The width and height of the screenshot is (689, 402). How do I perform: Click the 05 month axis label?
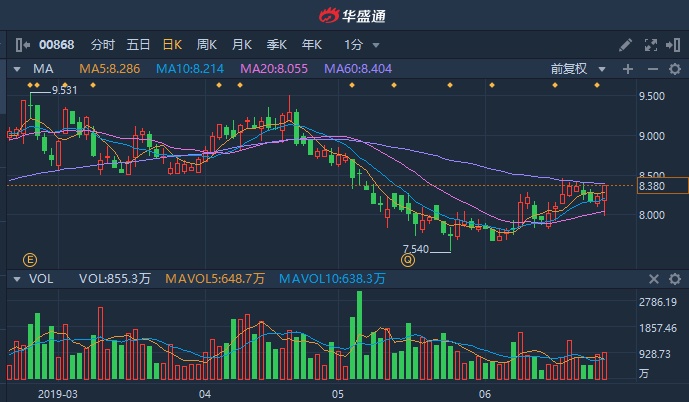coord(337,394)
